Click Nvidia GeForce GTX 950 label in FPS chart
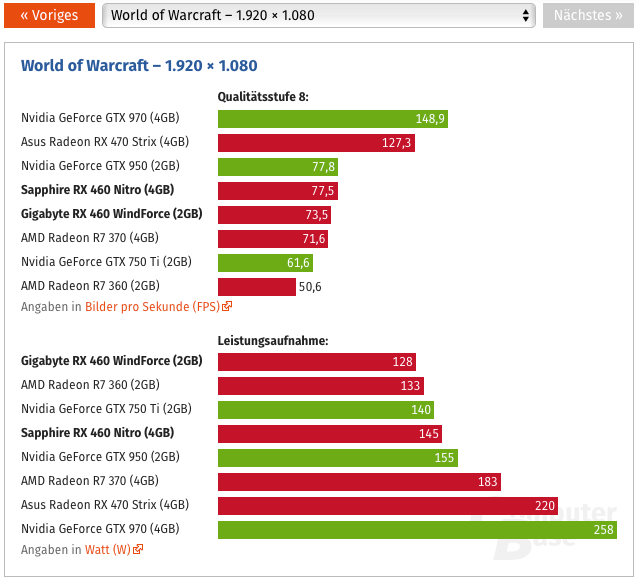 coord(100,166)
